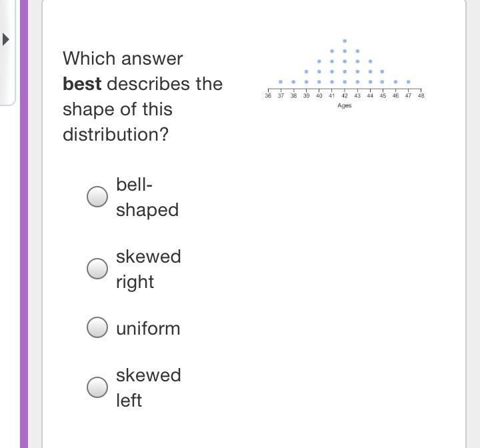Screen dimensions: 500x448
Task: Click the 42 tick label on the axis
Action: pyautogui.click(x=345, y=95)
